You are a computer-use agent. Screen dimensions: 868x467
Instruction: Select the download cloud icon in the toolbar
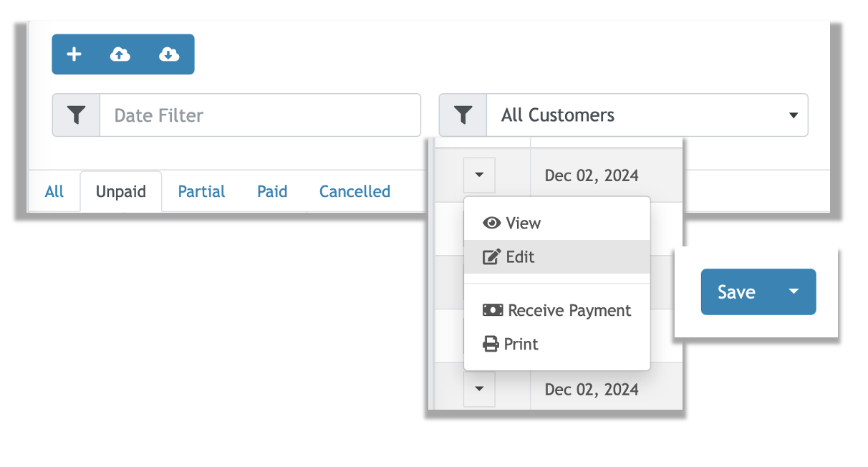pyautogui.click(x=169, y=54)
